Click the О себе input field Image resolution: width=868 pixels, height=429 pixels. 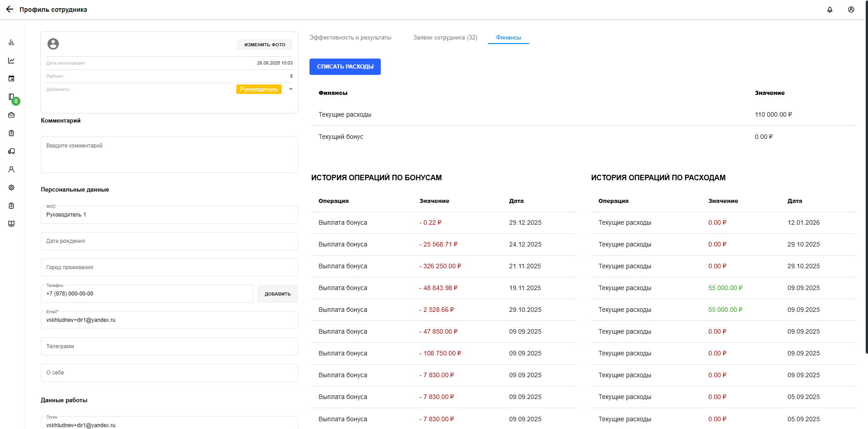click(x=170, y=373)
